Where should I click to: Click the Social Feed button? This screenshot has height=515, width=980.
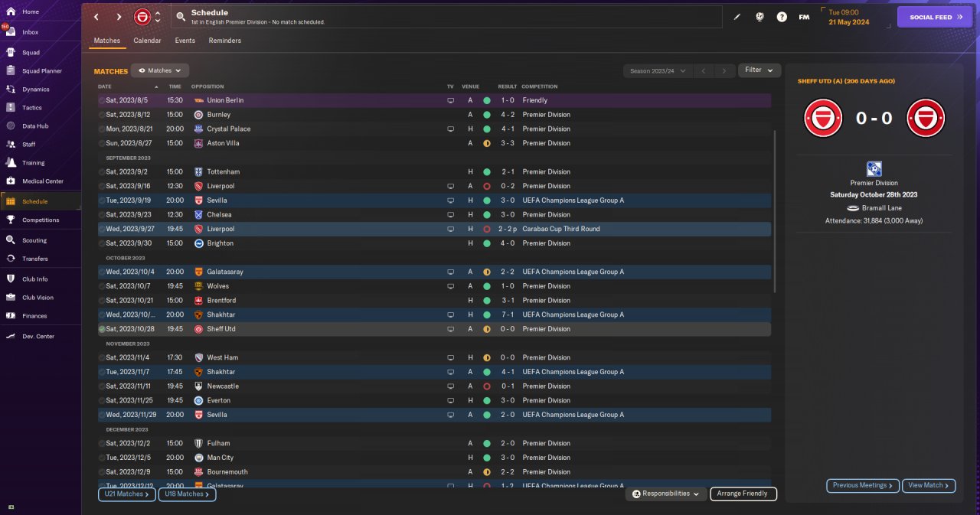coord(935,17)
